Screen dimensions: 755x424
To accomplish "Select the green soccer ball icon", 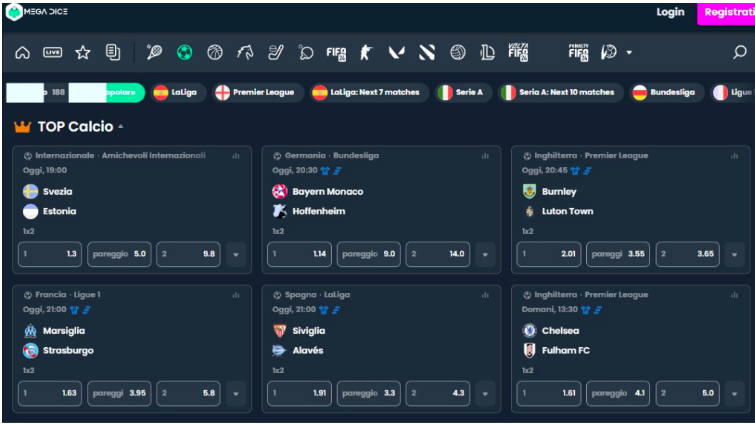I will coord(184,52).
